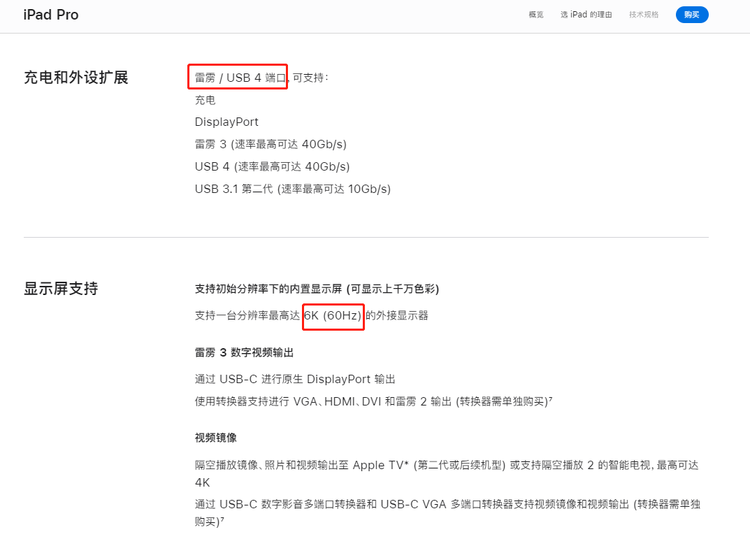
Task: Click the 充电和外设扩展 section heading
Action: click(x=76, y=78)
